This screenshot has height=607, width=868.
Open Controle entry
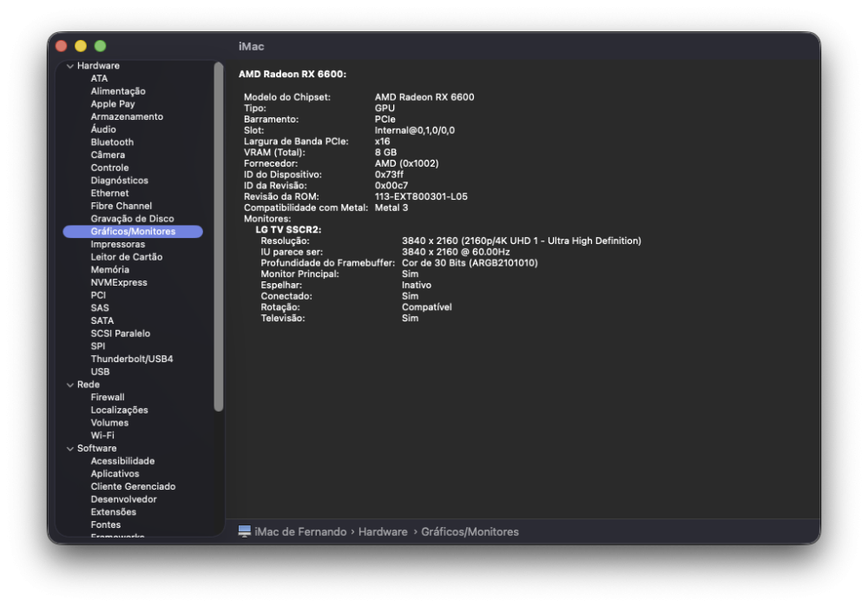[x=109, y=168]
